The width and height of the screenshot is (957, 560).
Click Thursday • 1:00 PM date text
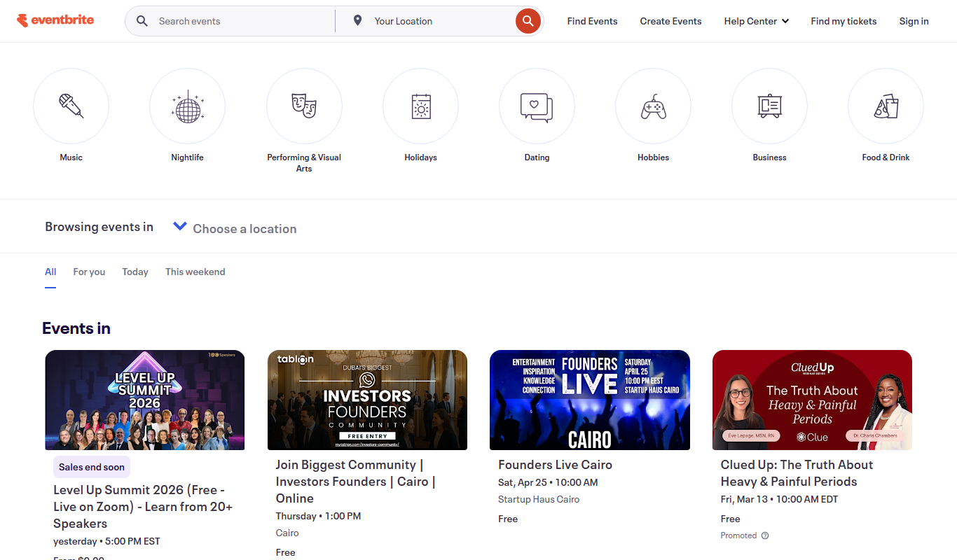pos(319,516)
